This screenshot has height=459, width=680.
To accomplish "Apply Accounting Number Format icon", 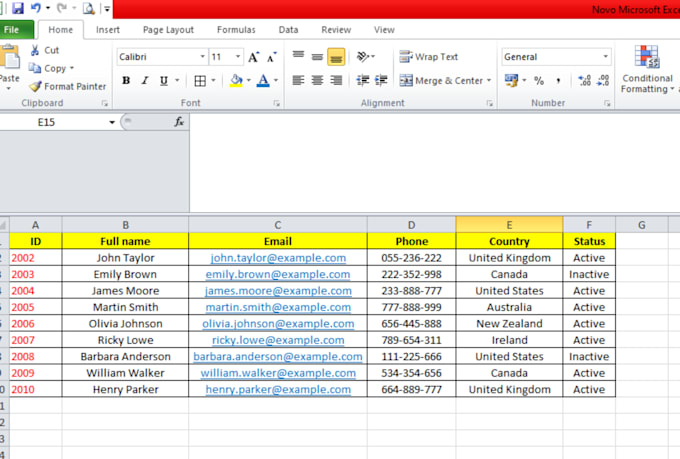I will [511, 80].
